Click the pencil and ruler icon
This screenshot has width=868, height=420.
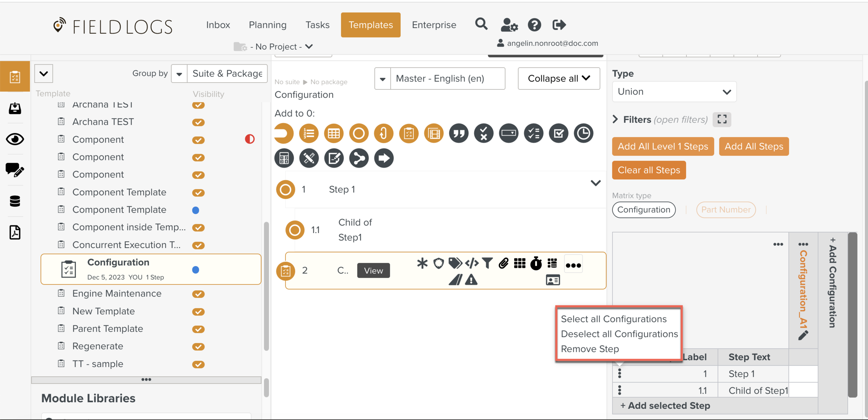pyautogui.click(x=309, y=158)
